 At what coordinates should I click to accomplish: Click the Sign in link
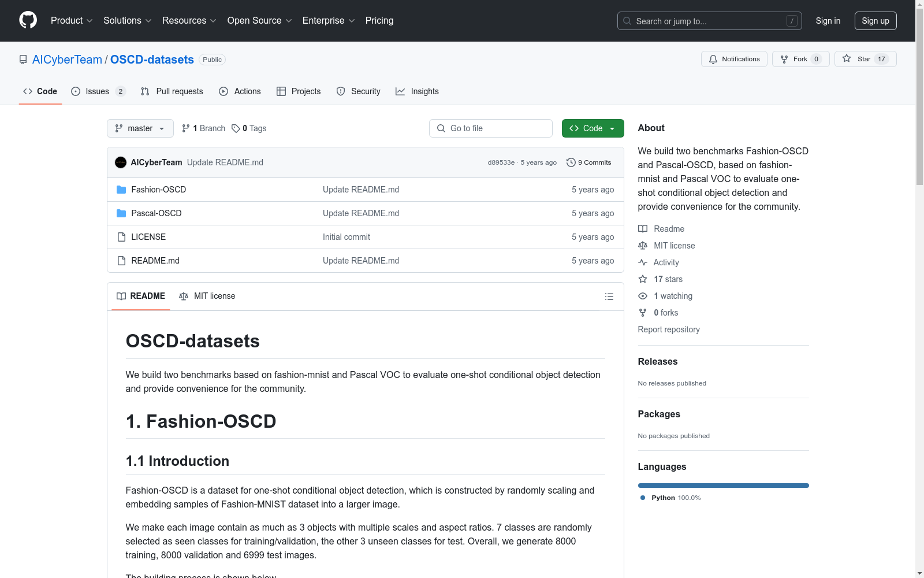tap(828, 21)
